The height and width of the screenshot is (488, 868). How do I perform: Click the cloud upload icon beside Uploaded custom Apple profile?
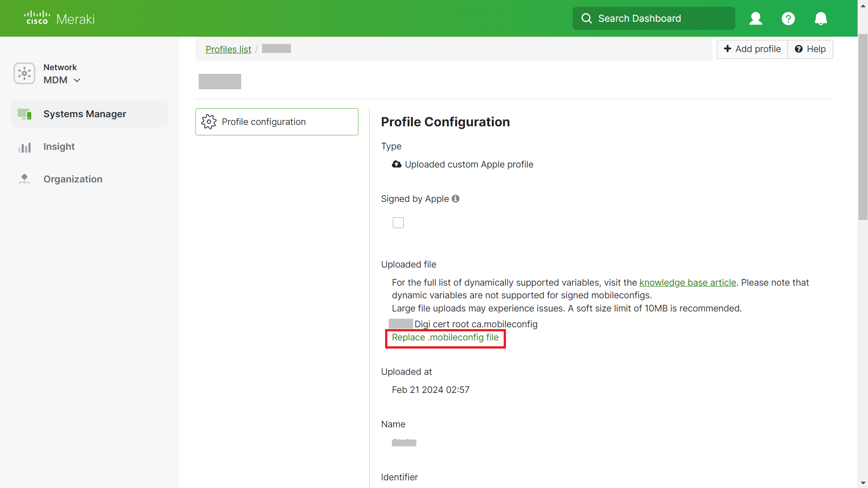pyautogui.click(x=396, y=164)
